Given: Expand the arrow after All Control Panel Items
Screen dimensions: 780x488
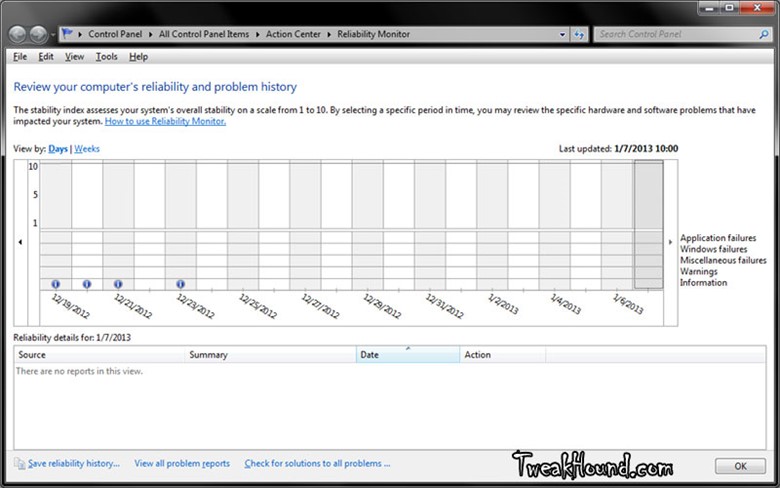Looking at the screenshot, I should (x=258, y=34).
